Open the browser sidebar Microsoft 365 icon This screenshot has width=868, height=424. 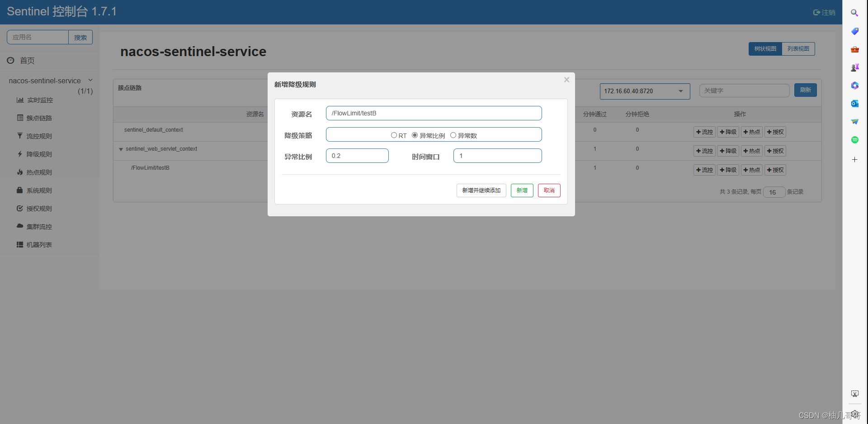coord(854,86)
